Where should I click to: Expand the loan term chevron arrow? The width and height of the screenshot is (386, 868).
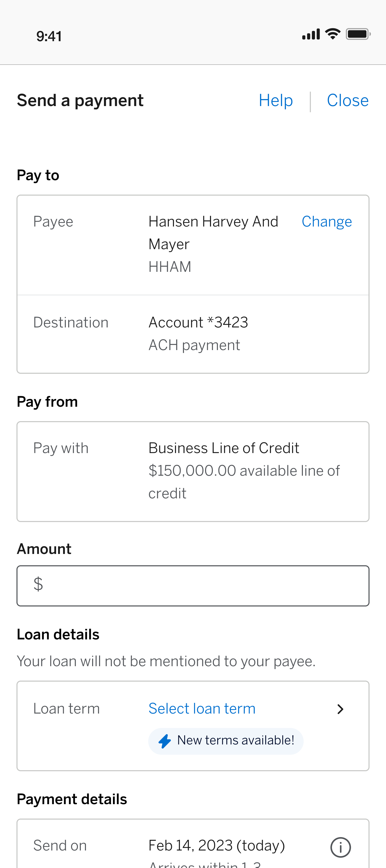(340, 709)
